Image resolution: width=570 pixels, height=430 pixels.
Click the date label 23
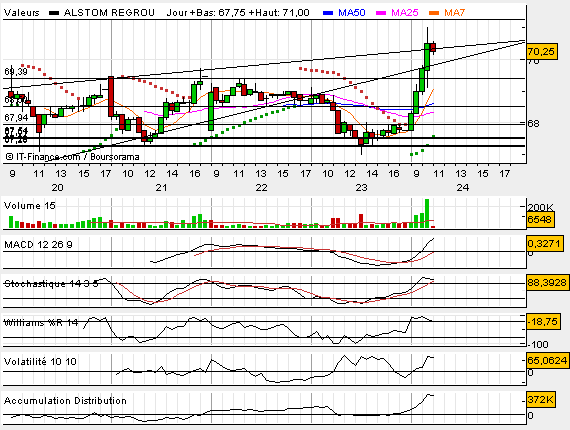(361, 188)
